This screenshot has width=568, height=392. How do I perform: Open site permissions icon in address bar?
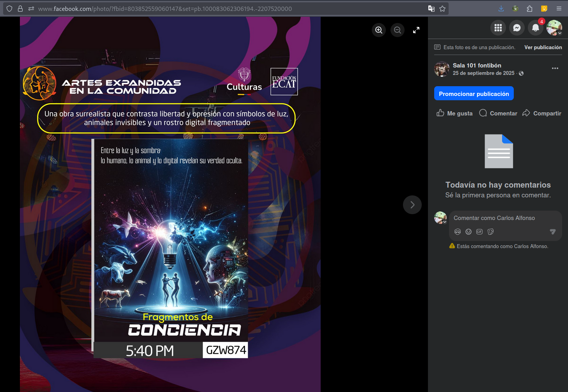tap(31, 9)
